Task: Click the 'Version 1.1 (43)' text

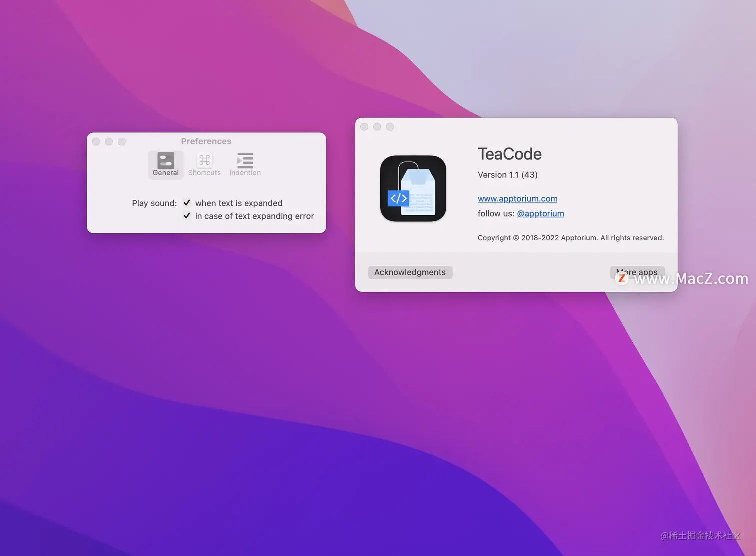Action: [x=507, y=175]
